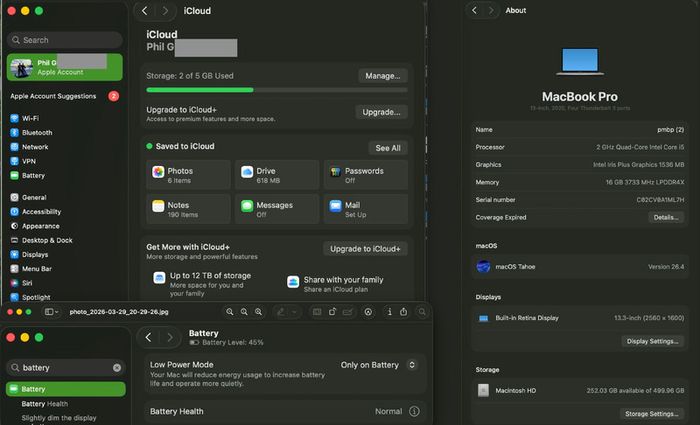Click the photo_2026-03-29 file name title
Viewport: 700px width, 425px height.
(119, 312)
